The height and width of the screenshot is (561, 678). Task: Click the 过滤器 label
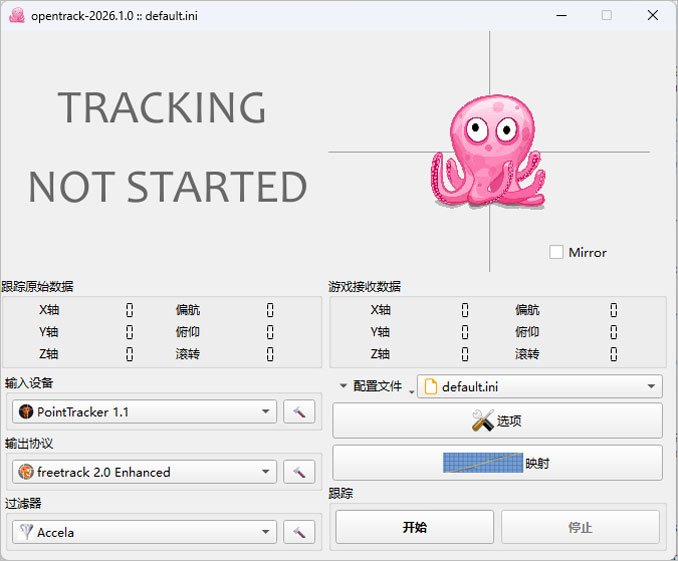coord(23,503)
